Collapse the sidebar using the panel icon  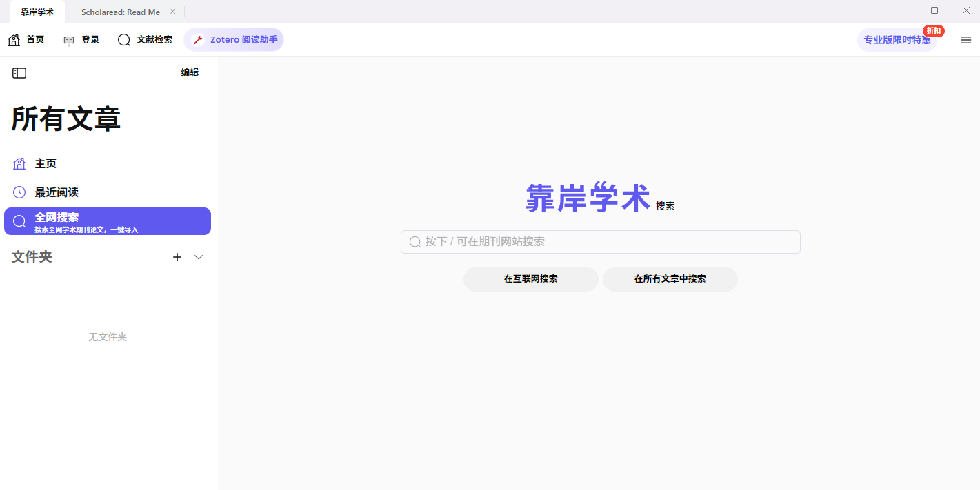tap(19, 72)
